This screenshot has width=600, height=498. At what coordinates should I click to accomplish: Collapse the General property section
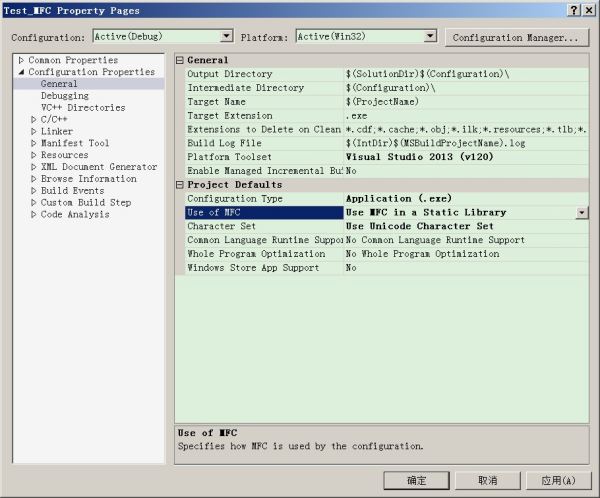[181, 61]
